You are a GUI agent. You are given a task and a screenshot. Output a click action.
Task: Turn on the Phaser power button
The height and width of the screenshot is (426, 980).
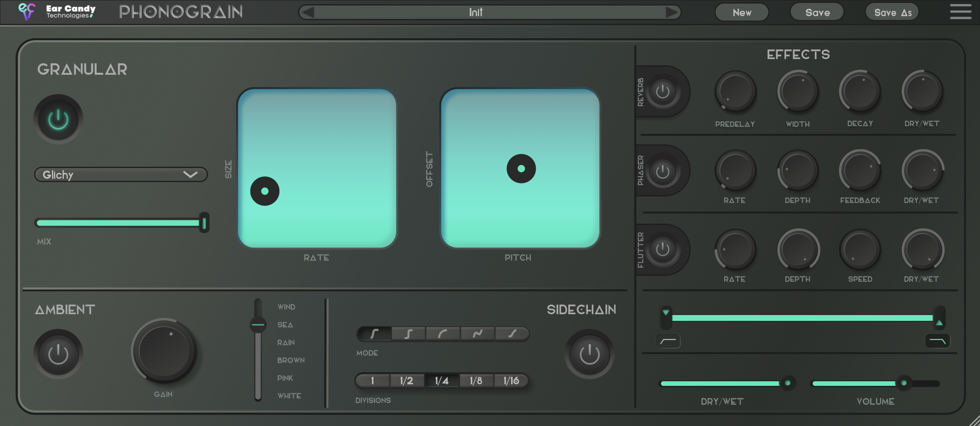pyautogui.click(x=663, y=171)
